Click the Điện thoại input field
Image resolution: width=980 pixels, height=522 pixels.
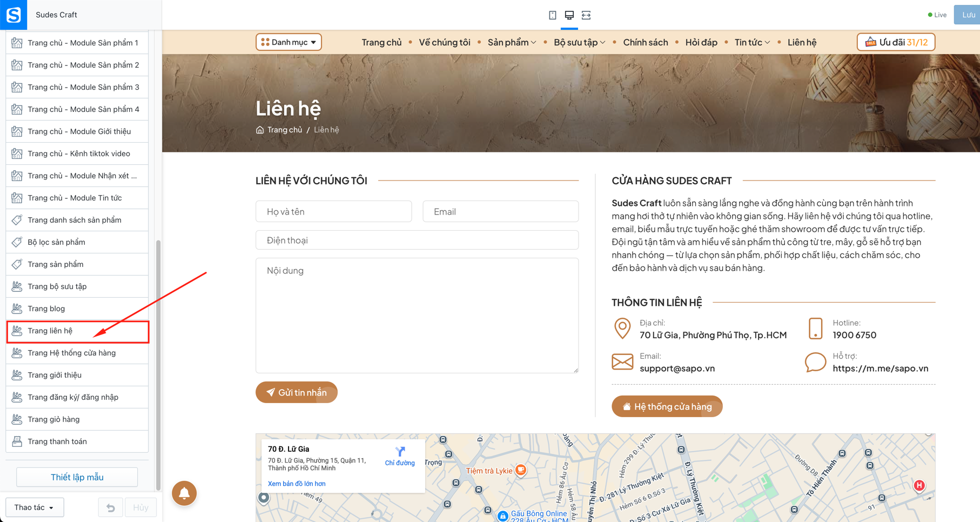click(417, 240)
